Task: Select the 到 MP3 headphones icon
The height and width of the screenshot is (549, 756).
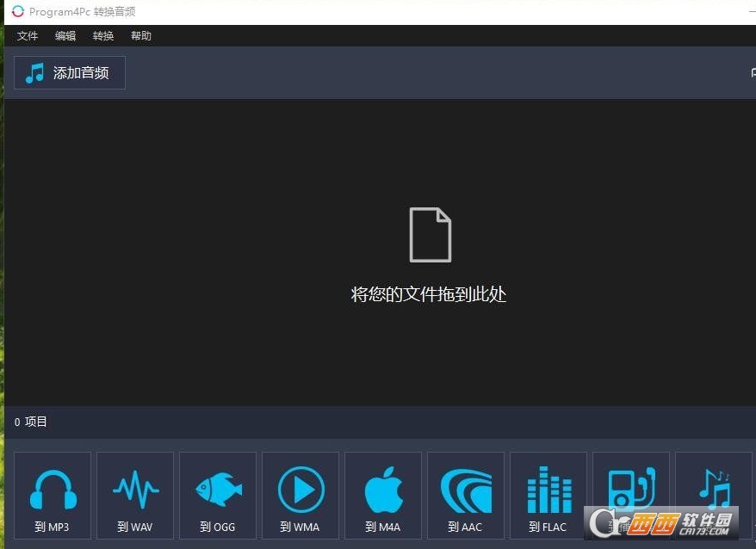Action: click(53, 490)
